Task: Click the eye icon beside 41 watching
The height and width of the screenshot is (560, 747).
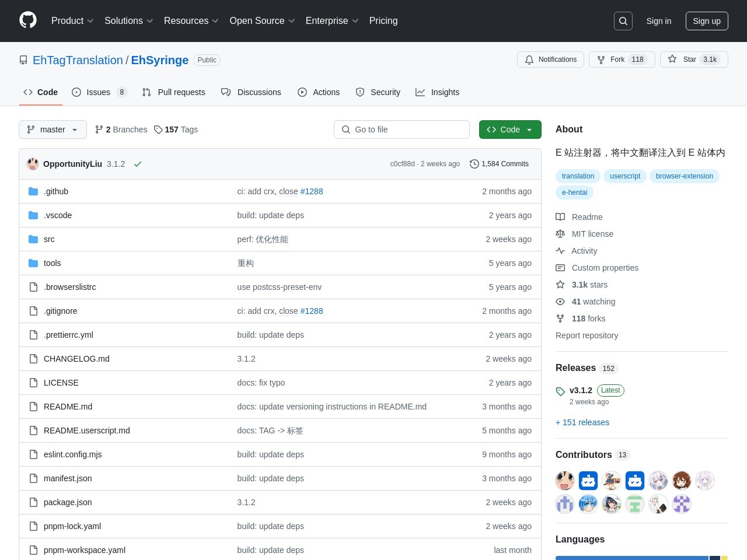Action: point(560,302)
